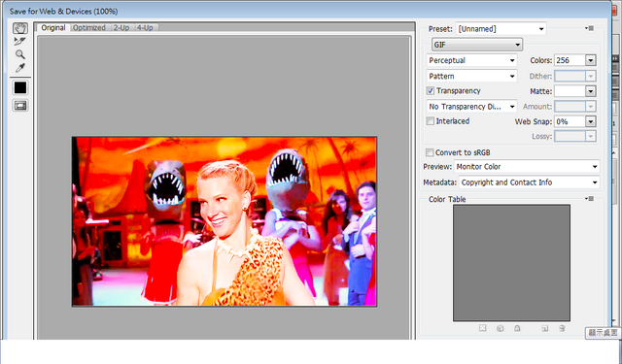
Task: Uncheck the Transparency checkbox
Action: [431, 90]
